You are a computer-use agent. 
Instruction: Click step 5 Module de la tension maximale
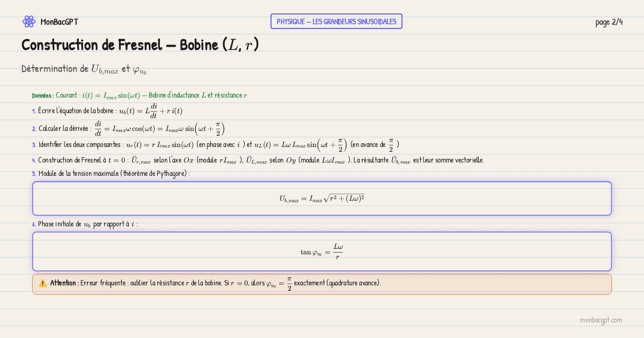coord(114,173)
